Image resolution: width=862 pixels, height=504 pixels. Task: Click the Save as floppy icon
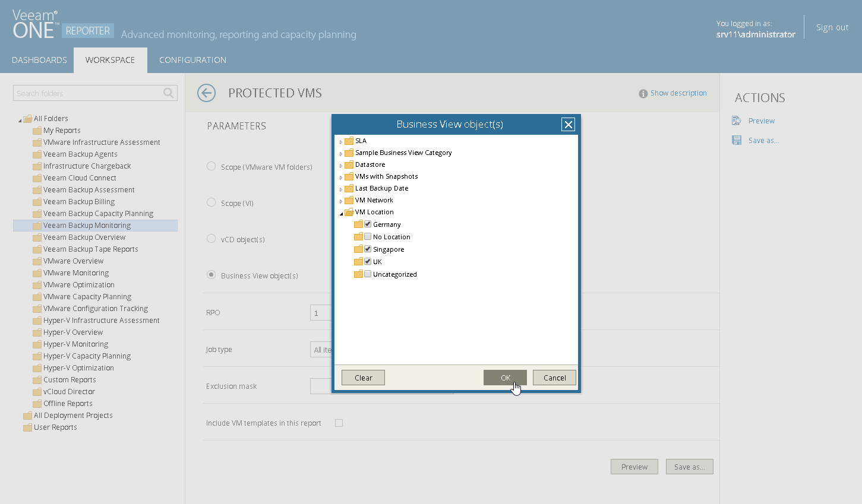pyautogui.click(x=737, y=140)
